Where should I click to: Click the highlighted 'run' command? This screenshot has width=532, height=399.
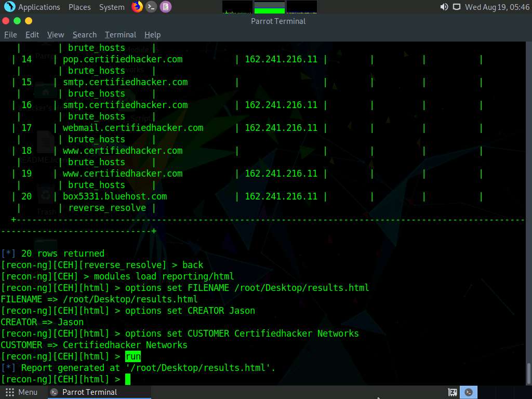click(x=132, y=356)
